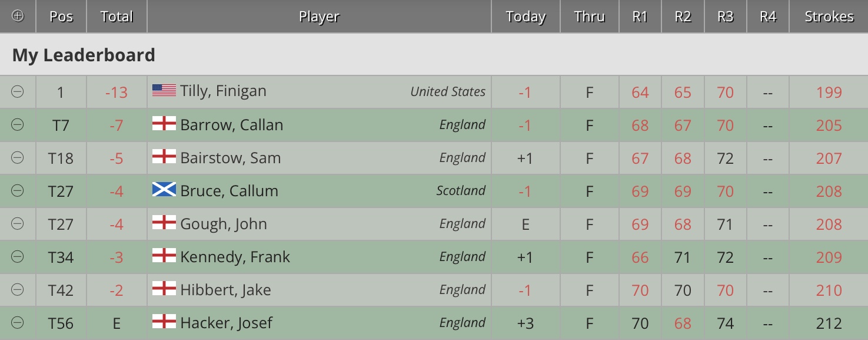Sort by the Pos column header

click(61, 16)
